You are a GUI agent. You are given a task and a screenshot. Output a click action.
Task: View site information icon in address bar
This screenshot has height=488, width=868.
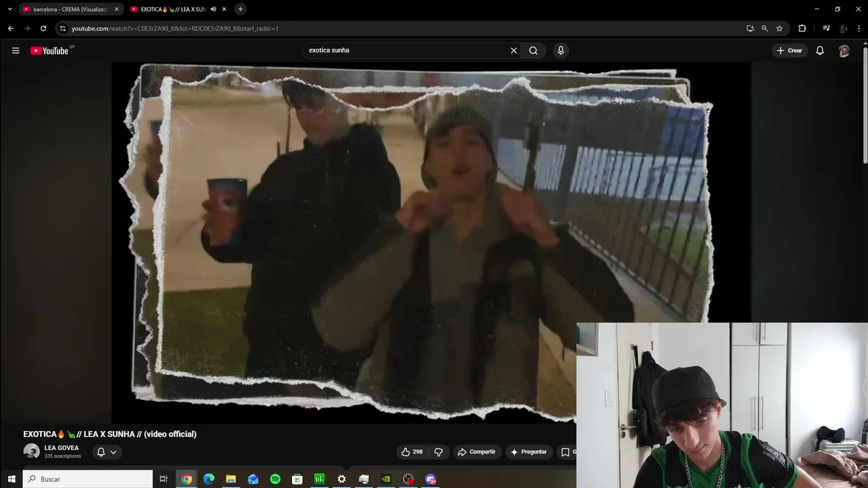tap(63, 28)
